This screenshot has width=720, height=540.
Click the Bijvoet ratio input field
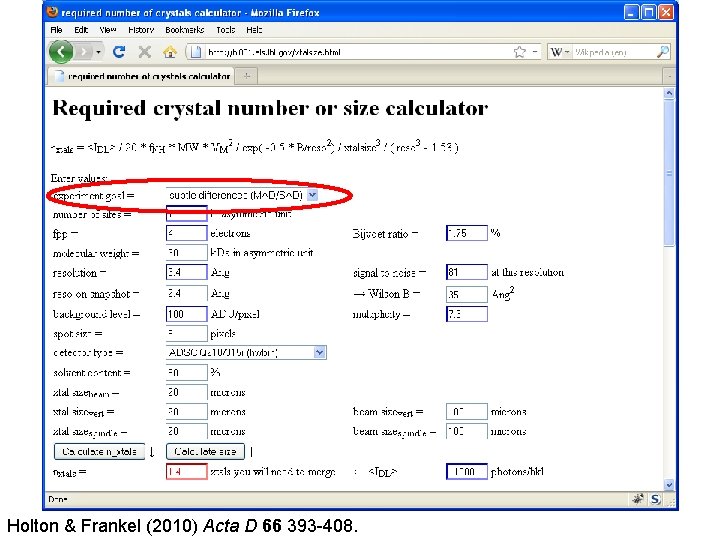[467, 233]
